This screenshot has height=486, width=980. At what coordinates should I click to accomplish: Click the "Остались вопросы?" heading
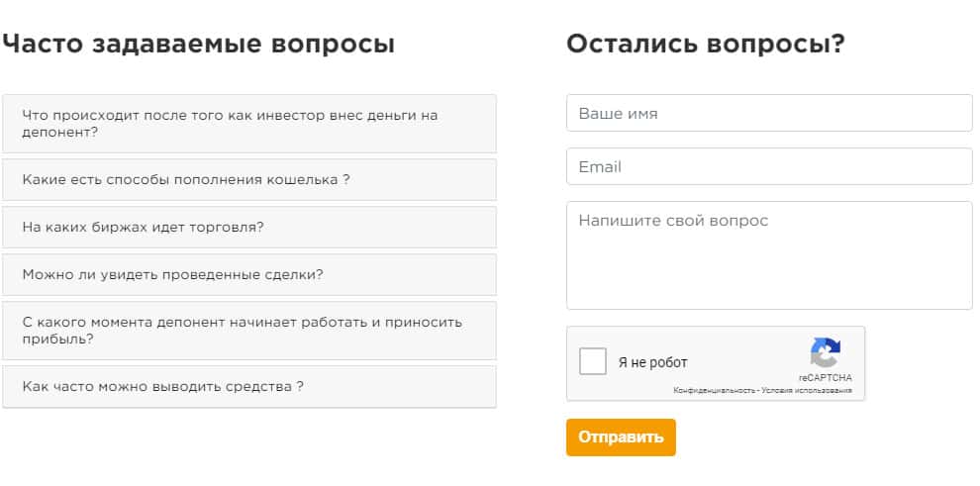click(x=705, y=45)
